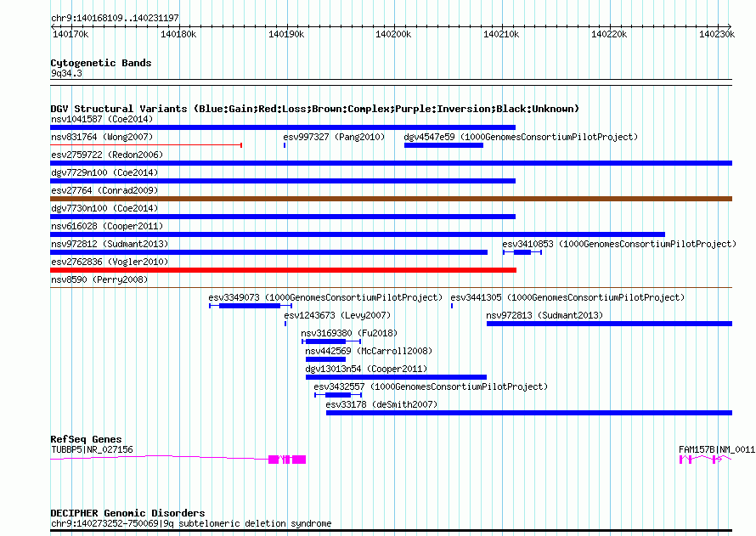Select the dgv13013n54 blue bar
756x536 pixels.
click(x=396, y=377)
